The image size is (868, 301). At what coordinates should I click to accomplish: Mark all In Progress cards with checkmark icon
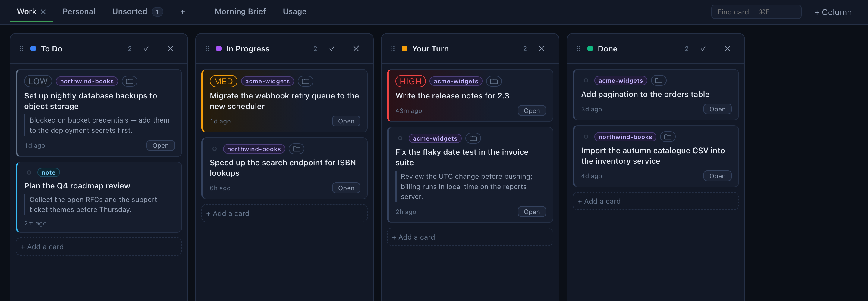tap(332, 48)
